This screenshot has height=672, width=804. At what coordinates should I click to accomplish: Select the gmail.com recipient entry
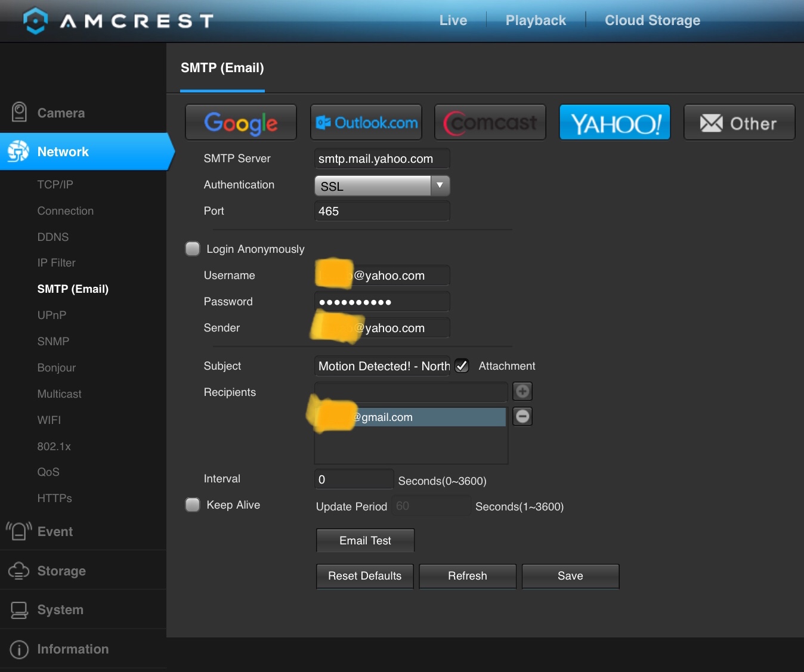411,417
